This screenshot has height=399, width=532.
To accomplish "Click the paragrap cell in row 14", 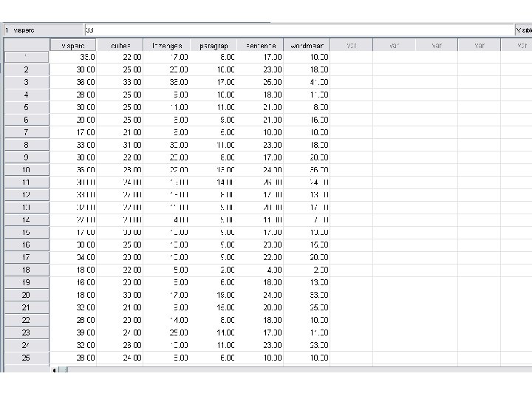I will (214, 220).
